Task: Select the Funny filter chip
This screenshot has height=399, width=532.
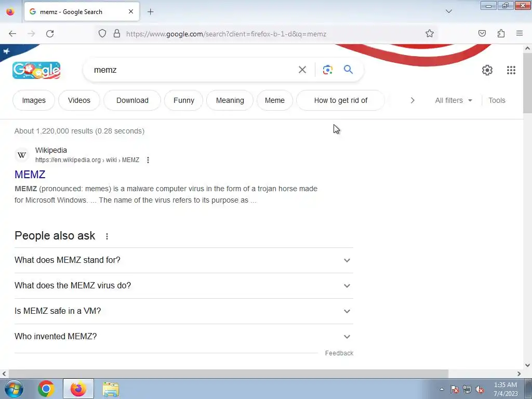Action: coord(183,100)
